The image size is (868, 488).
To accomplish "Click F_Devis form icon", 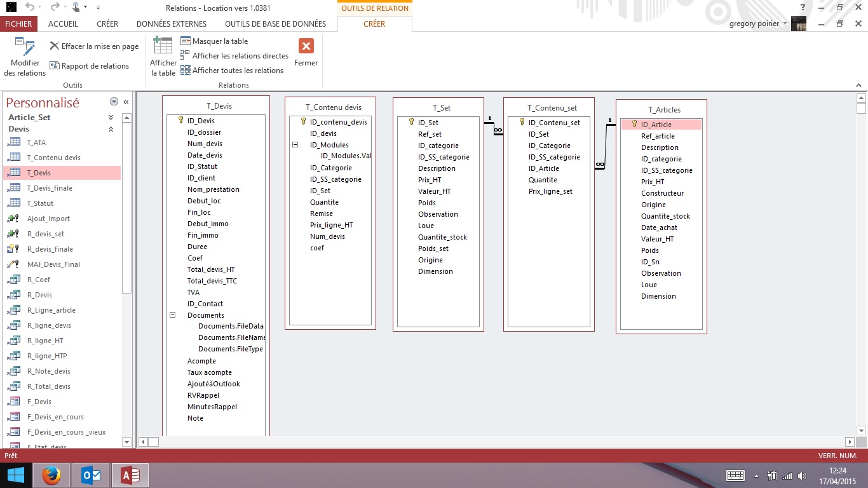I will (13, 402).
